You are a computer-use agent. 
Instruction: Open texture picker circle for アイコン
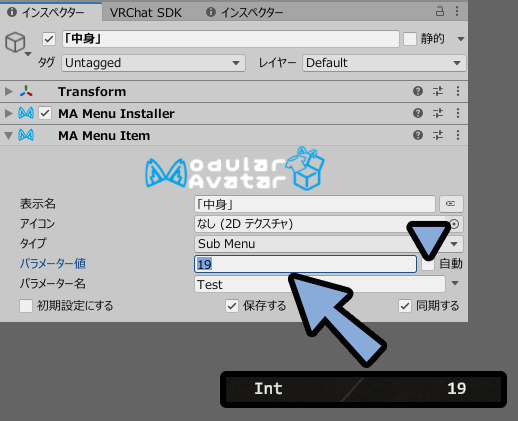tap(455, 224)
